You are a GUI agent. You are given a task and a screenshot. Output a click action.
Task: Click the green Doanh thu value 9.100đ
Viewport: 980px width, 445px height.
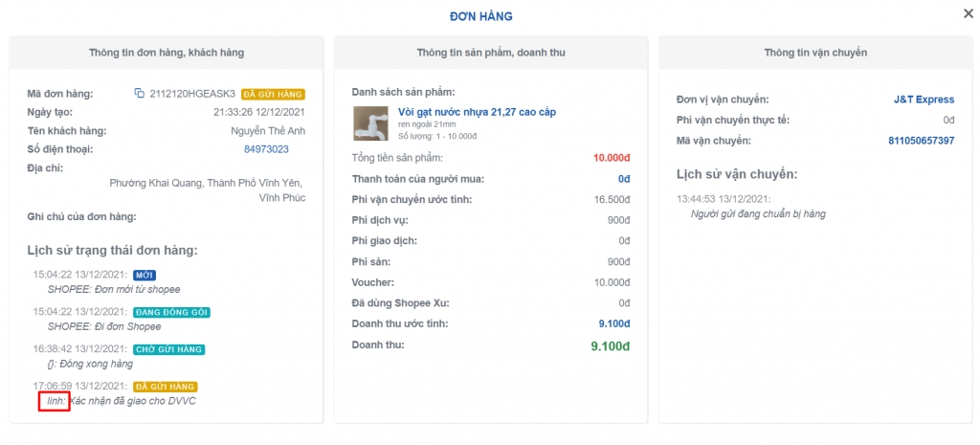(610, 345)
